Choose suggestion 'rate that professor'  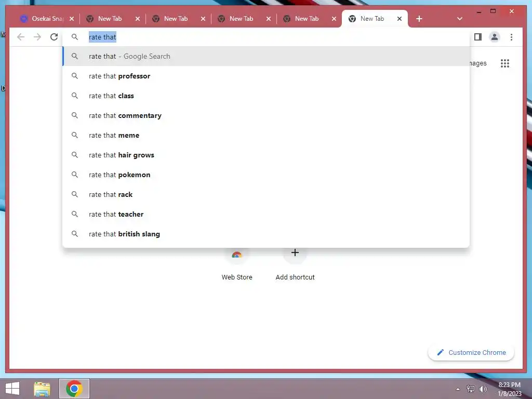(x=266, y=76)
